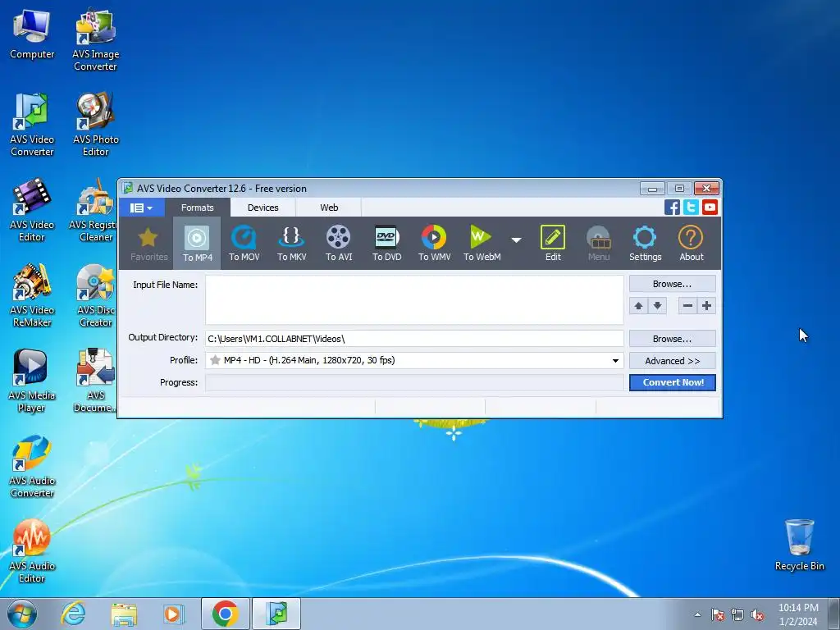The image size is (840, 630).
Task: Choose the To DVD format icon
Action: pyautogui.click(x=387, y=243)
